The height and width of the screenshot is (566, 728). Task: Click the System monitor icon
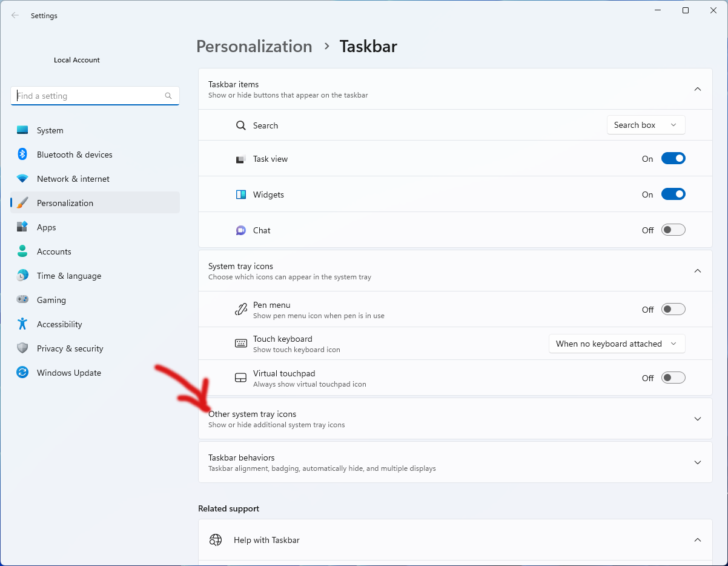22,130
